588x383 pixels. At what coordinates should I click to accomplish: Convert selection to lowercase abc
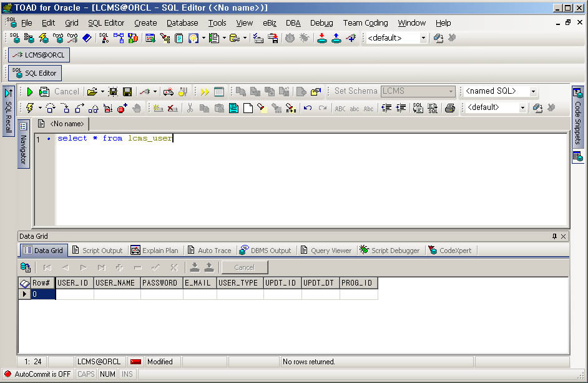tap(355, 109)
